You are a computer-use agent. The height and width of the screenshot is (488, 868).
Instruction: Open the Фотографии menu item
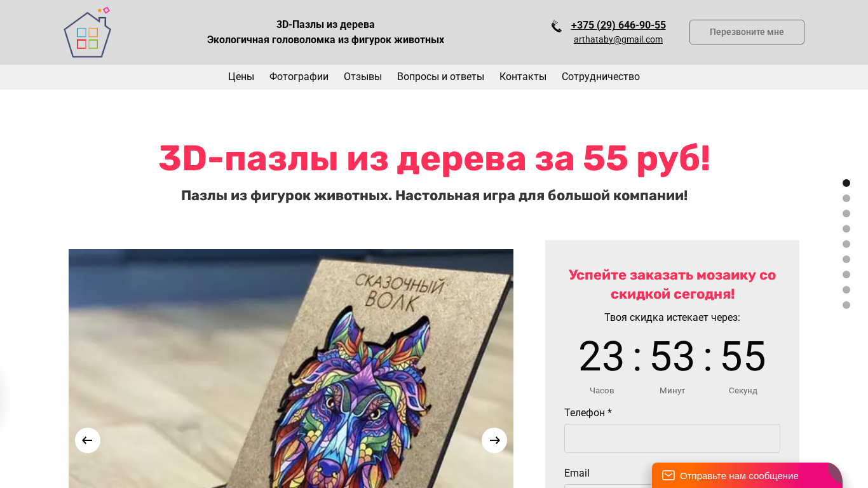point(299,77)
